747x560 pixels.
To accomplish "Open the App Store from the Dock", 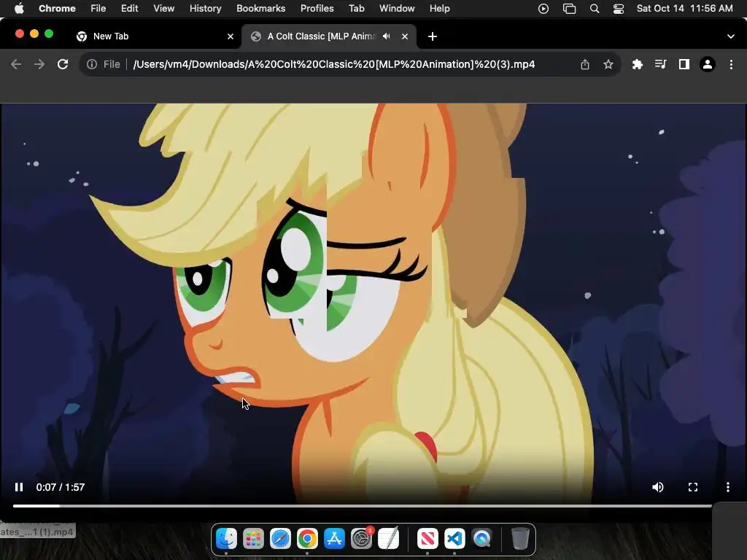I will [334, 539].
